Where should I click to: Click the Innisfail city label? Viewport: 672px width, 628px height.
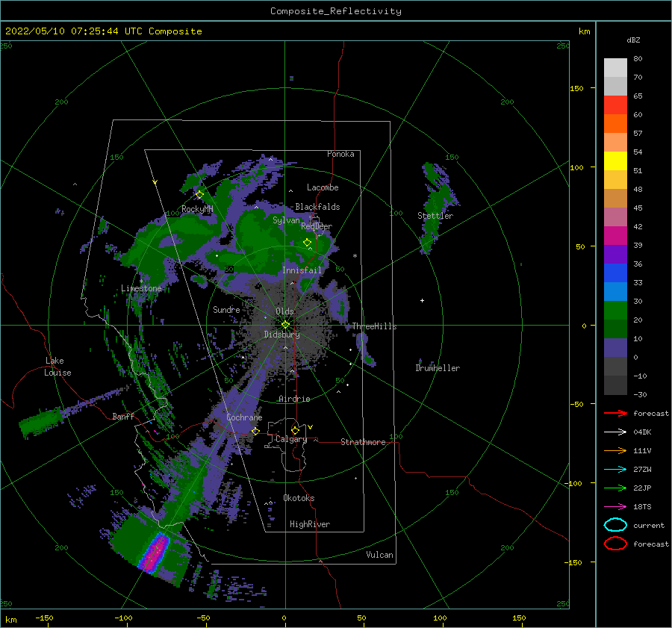click(x=302, y=270)
